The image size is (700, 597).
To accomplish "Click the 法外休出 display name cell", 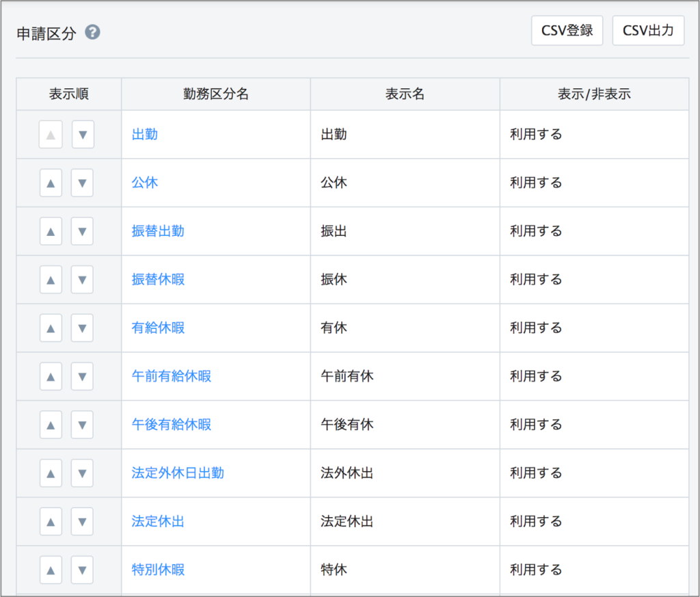I will point(405,473).
